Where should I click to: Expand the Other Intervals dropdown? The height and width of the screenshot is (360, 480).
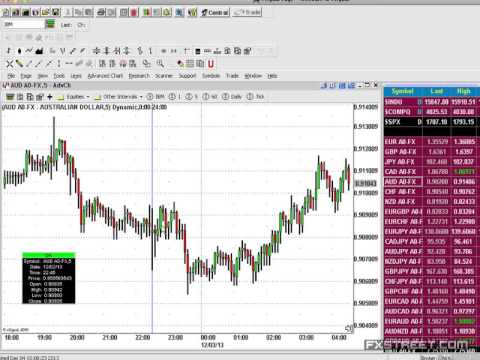pyautogui.click(x=118, y=97)
